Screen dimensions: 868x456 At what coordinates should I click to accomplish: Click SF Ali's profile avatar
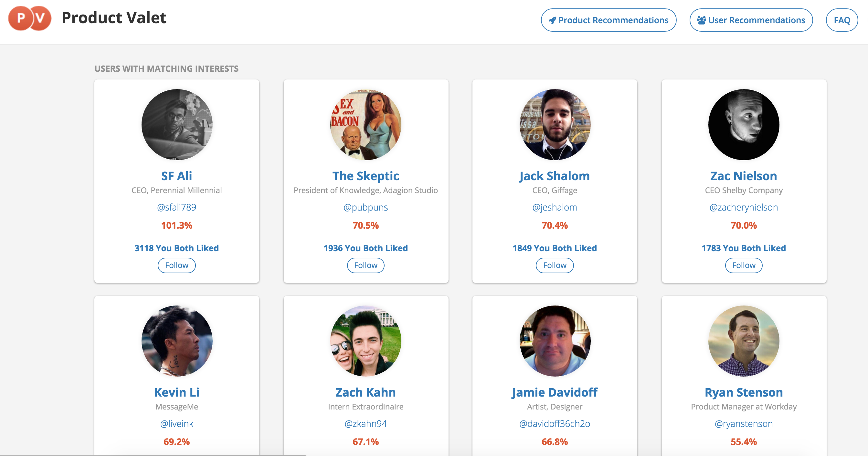click(176, 124)
